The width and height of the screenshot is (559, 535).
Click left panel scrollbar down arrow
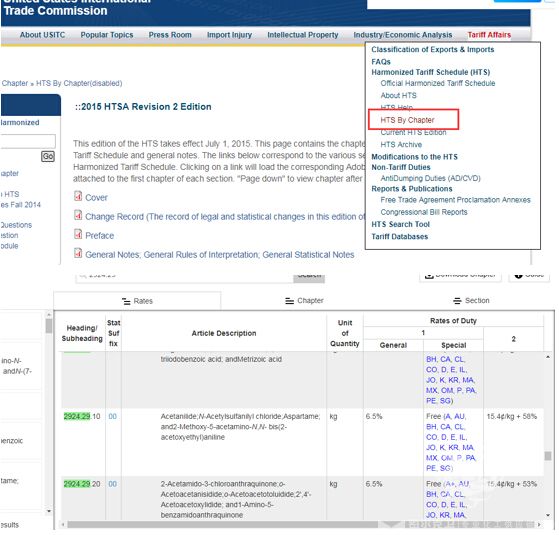49,511
